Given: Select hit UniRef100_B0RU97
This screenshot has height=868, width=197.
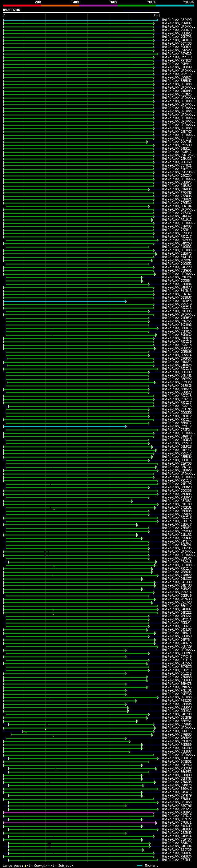Looking at the screenshot, I should (177, 853).
